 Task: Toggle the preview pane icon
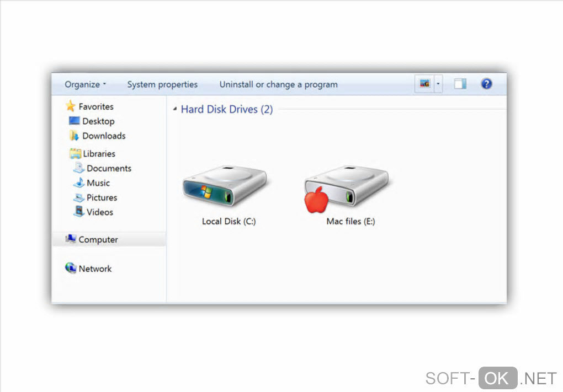pyautogui.click(x=460, y=84)
